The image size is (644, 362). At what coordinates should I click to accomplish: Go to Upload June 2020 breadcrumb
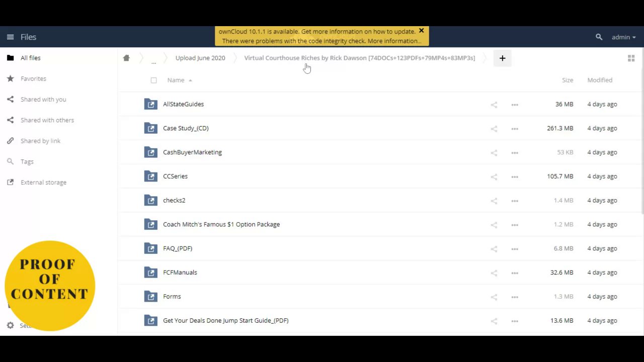coord(200,58)
